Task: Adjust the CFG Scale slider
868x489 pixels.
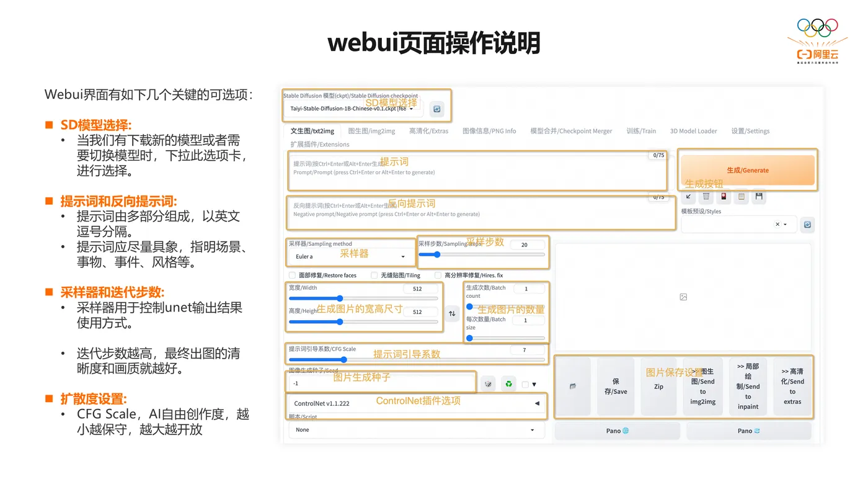Action: [x=417, y=359]
